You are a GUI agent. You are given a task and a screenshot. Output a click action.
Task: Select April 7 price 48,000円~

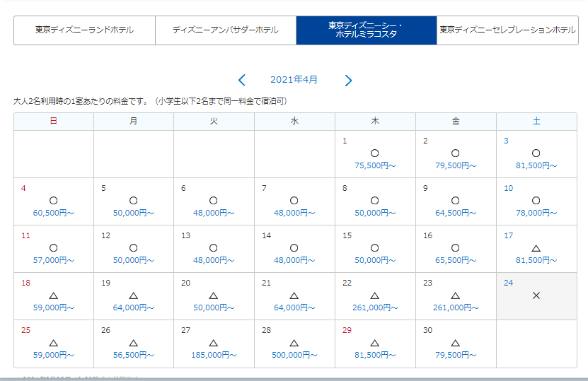294,213
